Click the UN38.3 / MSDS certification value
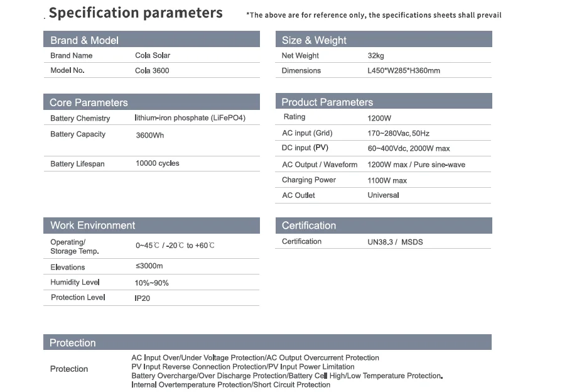Viewport: 567px width, 392px height. [395, 242]
